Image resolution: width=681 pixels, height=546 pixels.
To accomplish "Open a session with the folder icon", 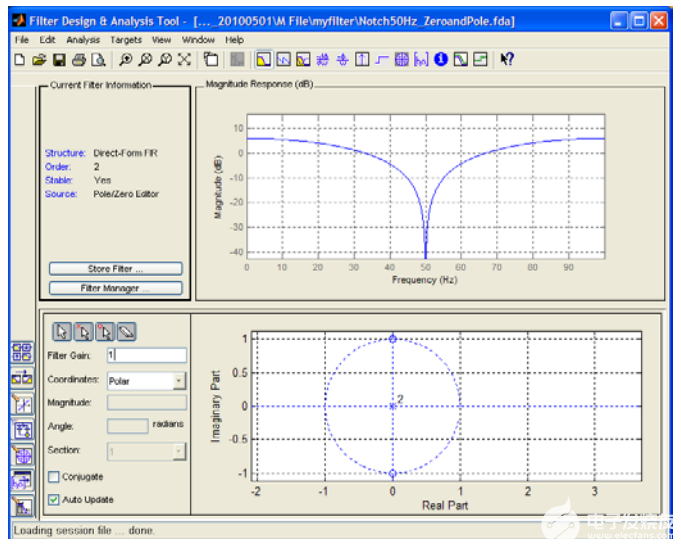I will [x=39, y=60].
